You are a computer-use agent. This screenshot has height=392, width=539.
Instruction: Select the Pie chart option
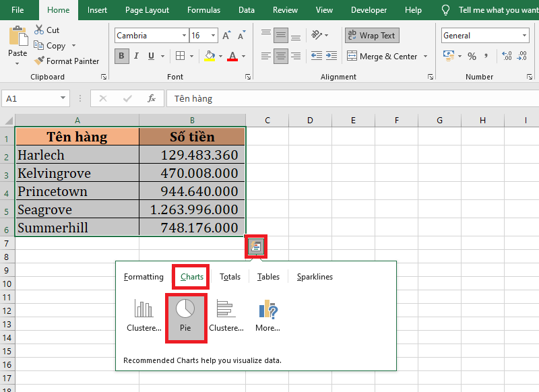[x=185, y=315]
